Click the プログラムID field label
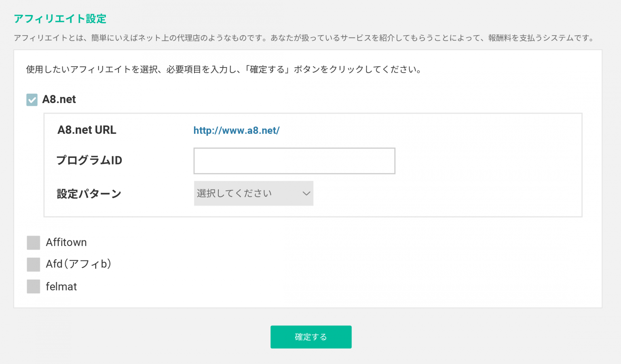The height and width of the screenshot is (364, 621). tap(89, 160)
